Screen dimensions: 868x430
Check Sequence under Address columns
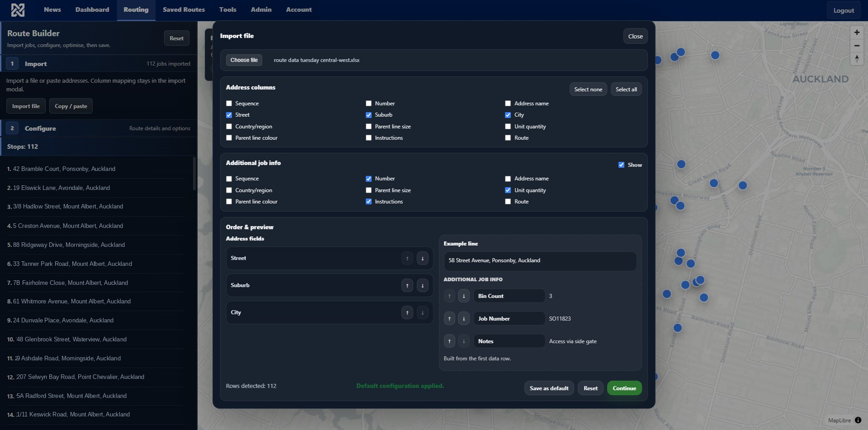point(229,104)
